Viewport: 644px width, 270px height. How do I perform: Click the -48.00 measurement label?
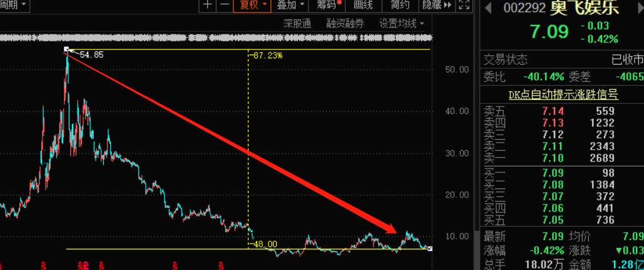[x=263, y=244]
